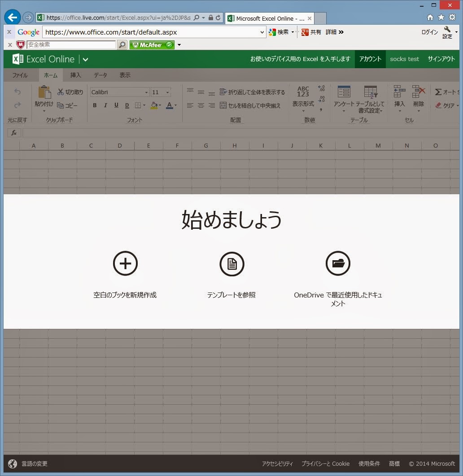Open the browser home icon
463x476 pixels.
430,17
